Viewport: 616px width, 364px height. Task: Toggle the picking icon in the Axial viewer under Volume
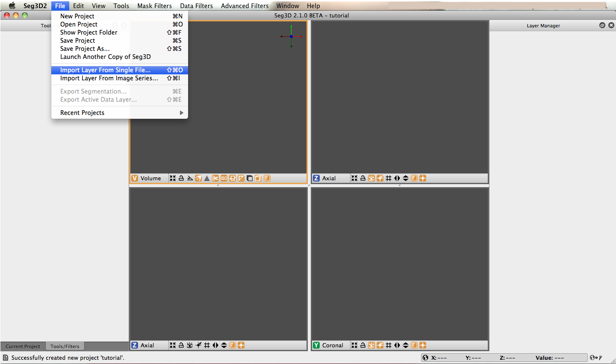(198, 345)
